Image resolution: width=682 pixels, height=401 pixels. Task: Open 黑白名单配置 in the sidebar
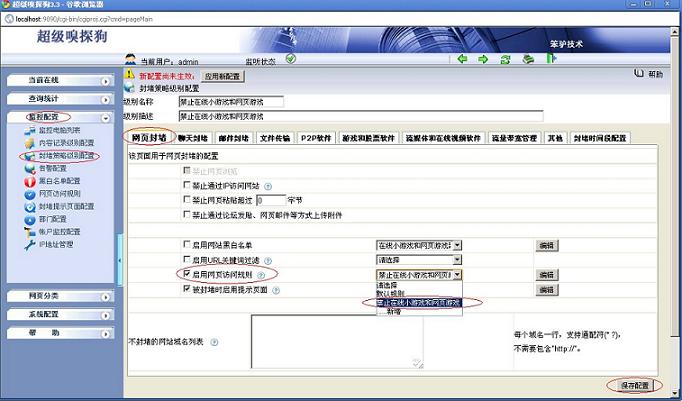(65, 181)
